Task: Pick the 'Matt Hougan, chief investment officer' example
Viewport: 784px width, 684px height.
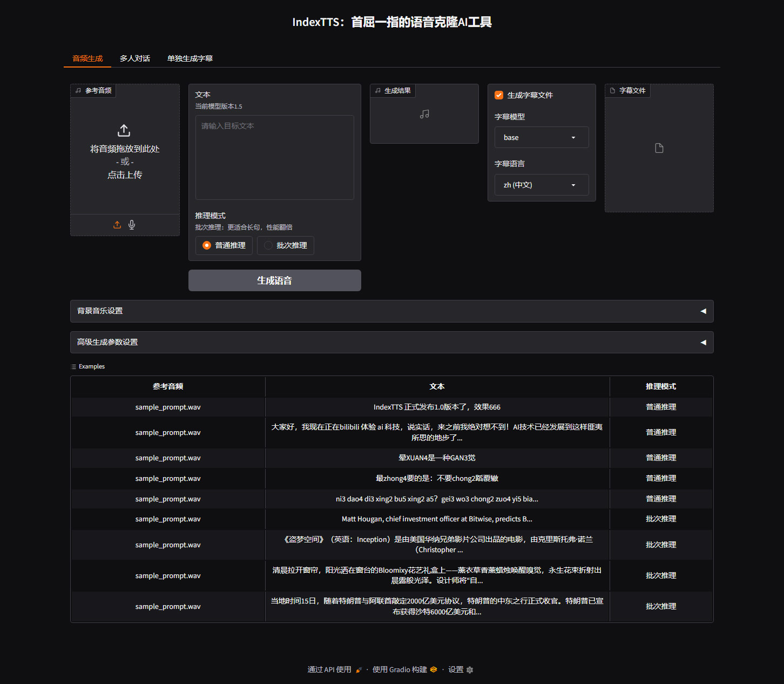Action: (437, 519)
